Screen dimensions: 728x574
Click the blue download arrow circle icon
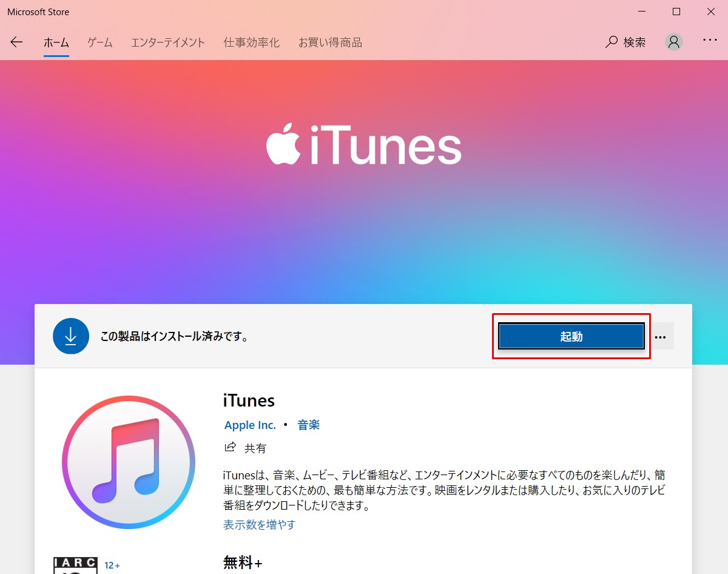click(71, 336)
